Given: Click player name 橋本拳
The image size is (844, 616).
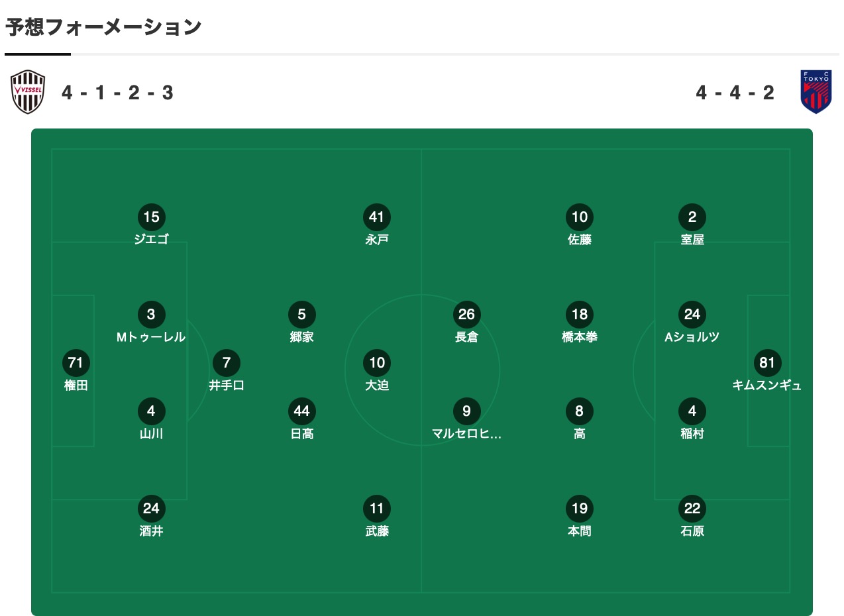Looking at the screenshot, I should click(580, 336).
